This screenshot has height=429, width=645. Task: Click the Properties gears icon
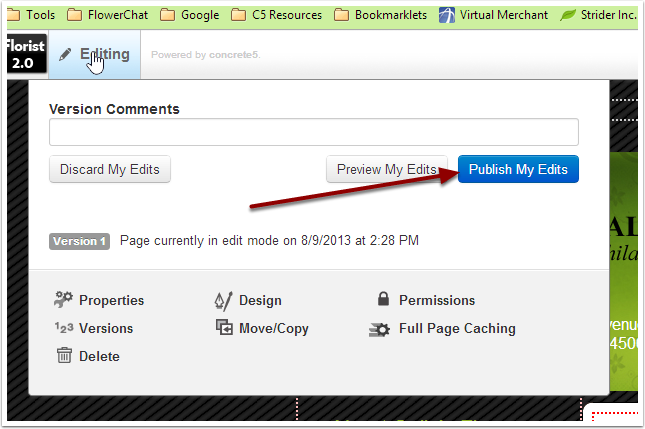click(x=64, y=300)
